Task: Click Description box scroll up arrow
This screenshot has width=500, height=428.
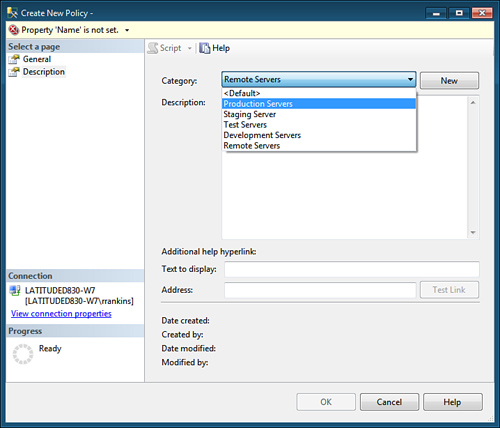Action: click(x=473, y=102)
